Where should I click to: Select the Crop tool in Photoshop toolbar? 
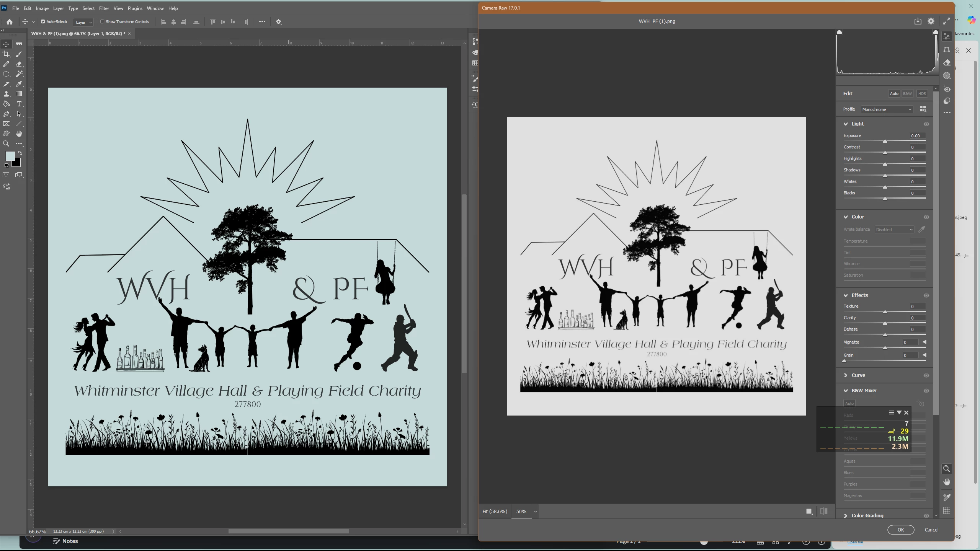pos(6,54)
